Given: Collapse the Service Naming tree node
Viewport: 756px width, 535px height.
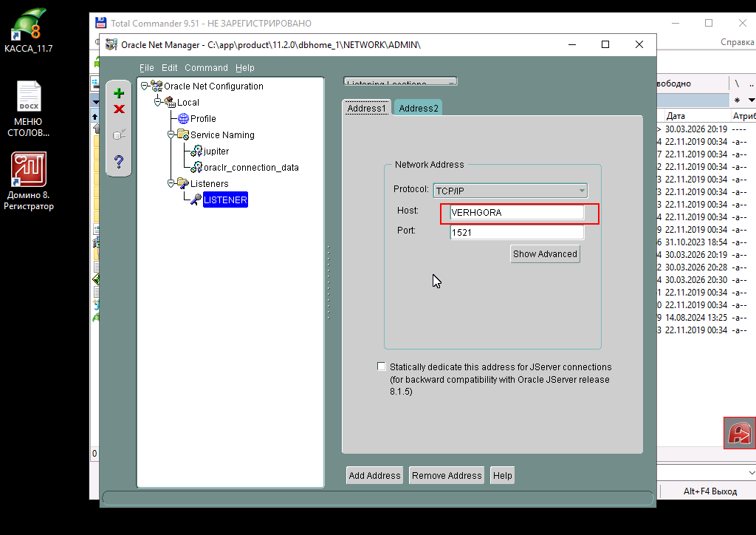Looking at the screenshot, I should click(x=171, y=134).
